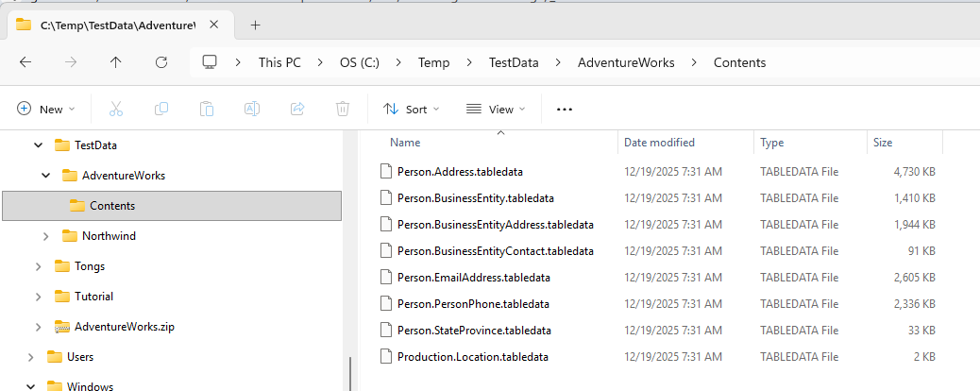
Task: Click the Delete trash can icon
Action: tap(343, 109)
